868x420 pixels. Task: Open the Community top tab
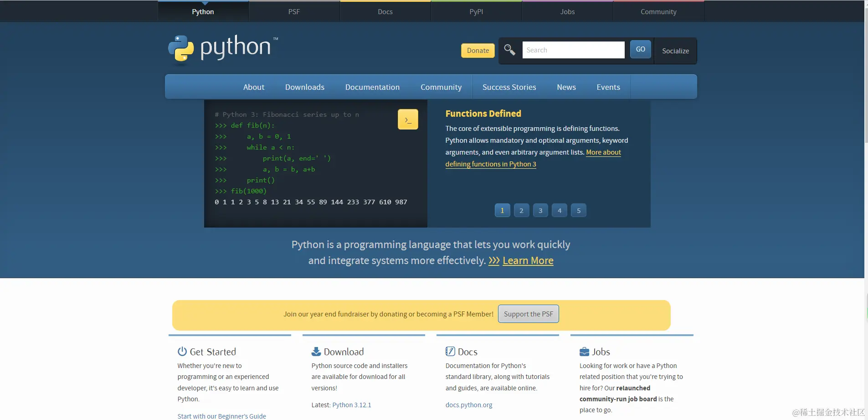point(658,11)
